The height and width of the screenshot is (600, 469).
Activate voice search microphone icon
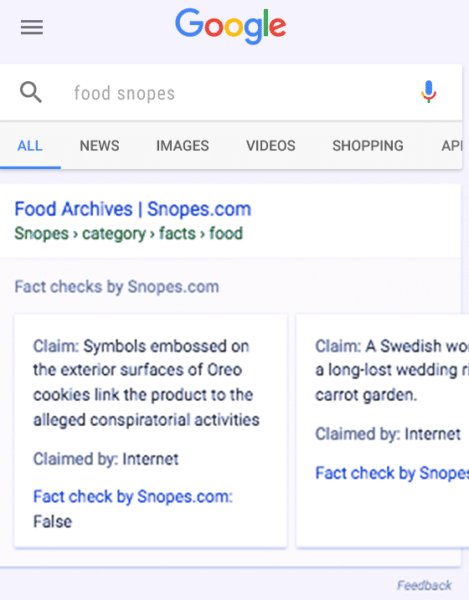[x=428, y=92]
